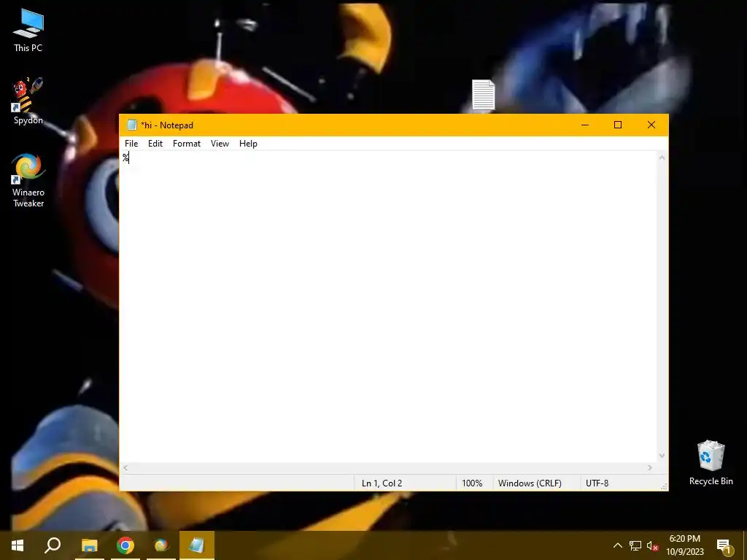Select the text document icon on desktop
Image resolution: width=747 pixels, height=560 pixels.
tap(484, 95)
